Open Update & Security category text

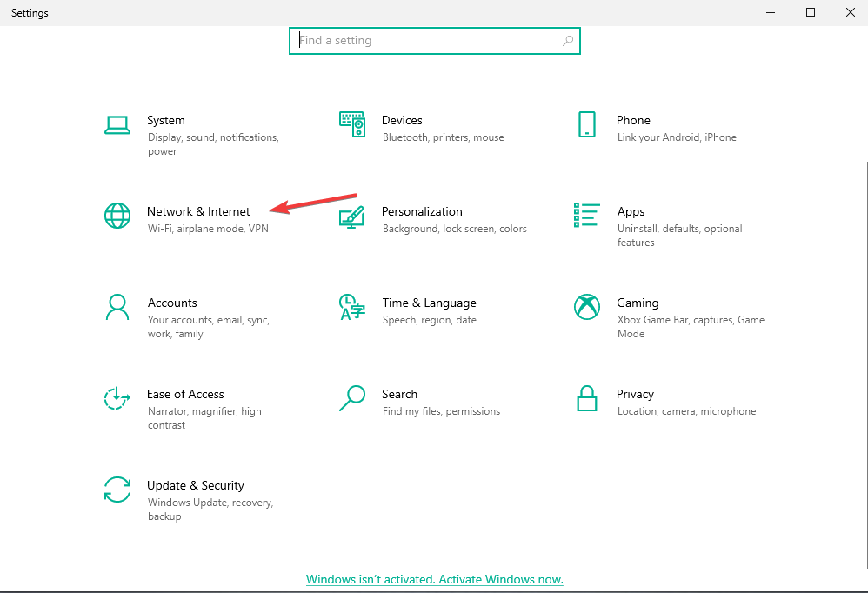[x=195, y=485]
